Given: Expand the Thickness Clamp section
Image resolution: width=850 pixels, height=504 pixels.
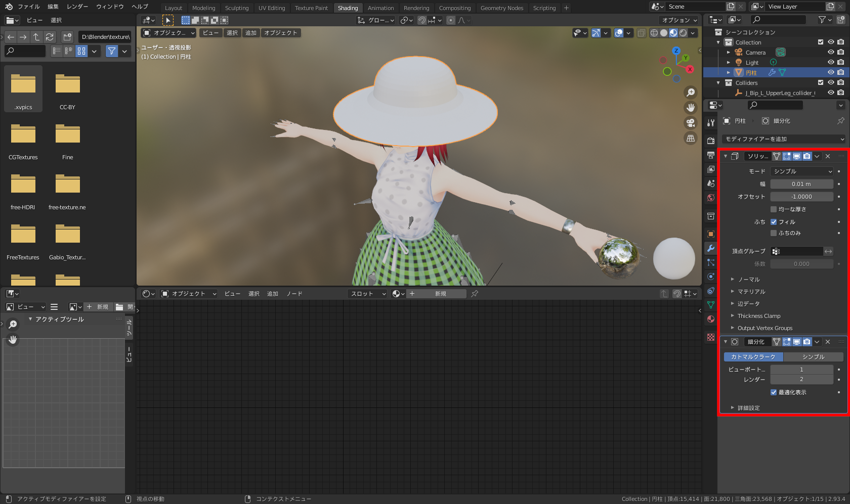Looking at the screenshot, I should (758, 316).
